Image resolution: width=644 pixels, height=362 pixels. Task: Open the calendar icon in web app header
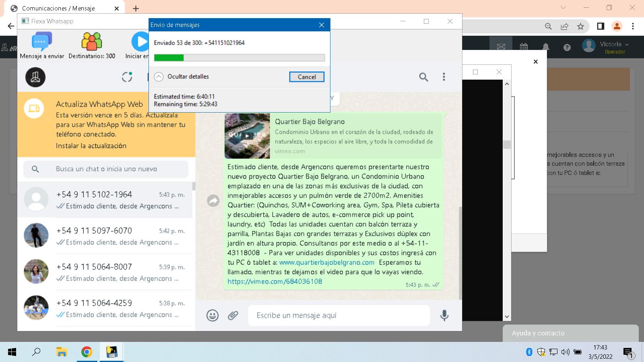[524, 47]
